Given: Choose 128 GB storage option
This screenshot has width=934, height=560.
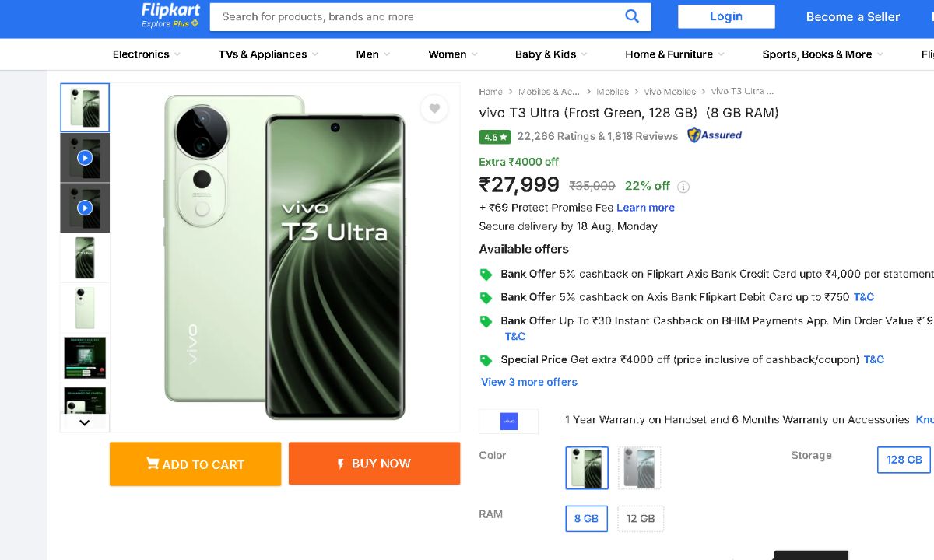Looking at the screenshot, I should (x=904, y=460).
